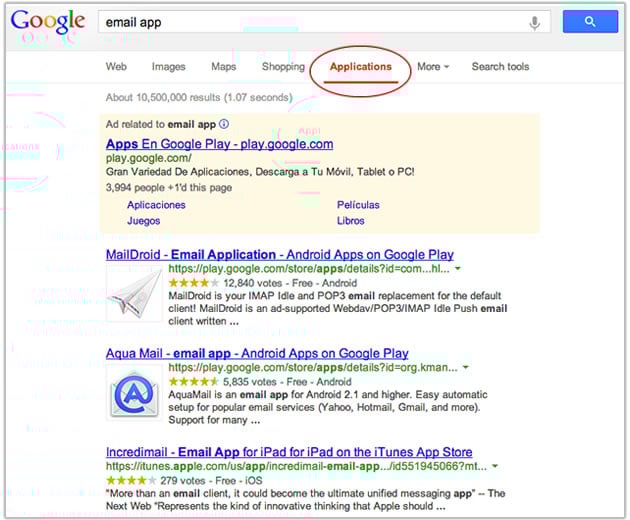Click the Aqua Mail play.google.com URL text
The width and height of the screenshot is (630, 520).
(313, 367)
